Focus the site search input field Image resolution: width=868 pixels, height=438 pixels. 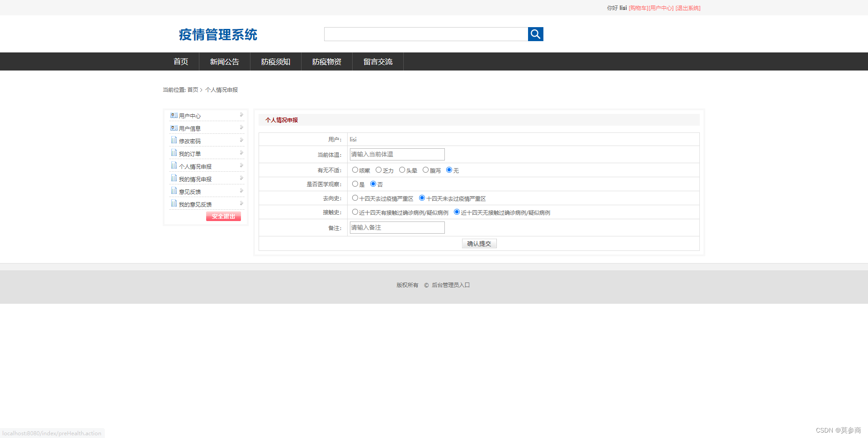pyautogui.click(x=426, y=34)
